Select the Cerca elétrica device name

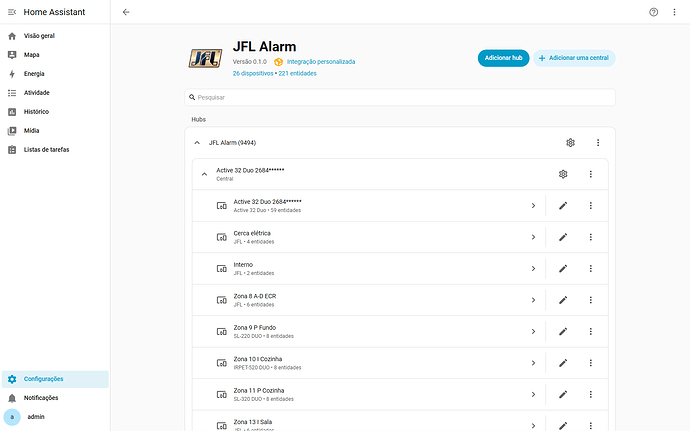(x=252, y=233)
